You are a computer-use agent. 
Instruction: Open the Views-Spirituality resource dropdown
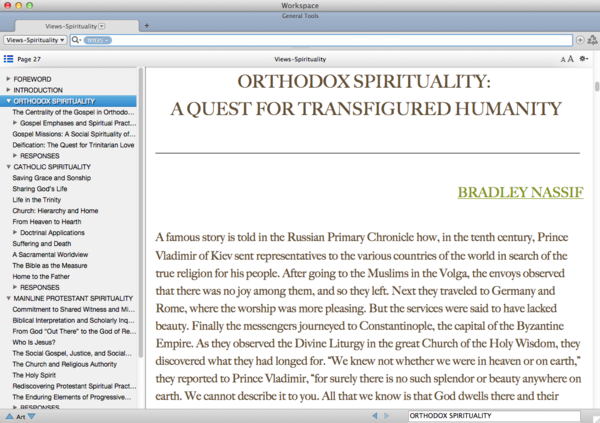point(35,40)
